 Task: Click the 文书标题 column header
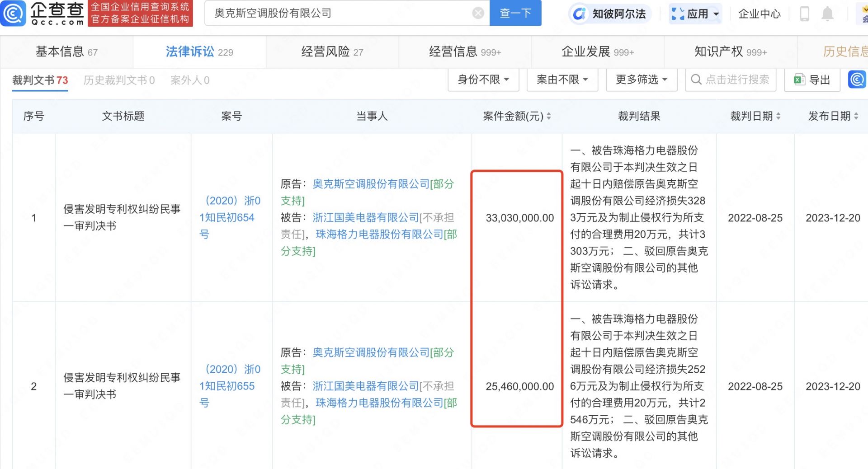[x=123, y=116]
